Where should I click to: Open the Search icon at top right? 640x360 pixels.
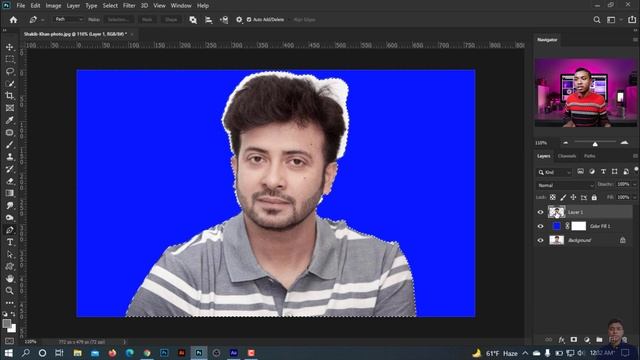(x=597, y=20)
